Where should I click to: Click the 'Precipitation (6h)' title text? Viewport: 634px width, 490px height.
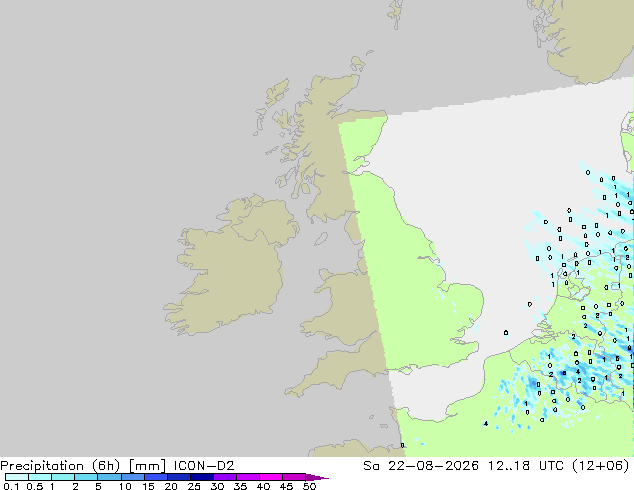(60, 466)
